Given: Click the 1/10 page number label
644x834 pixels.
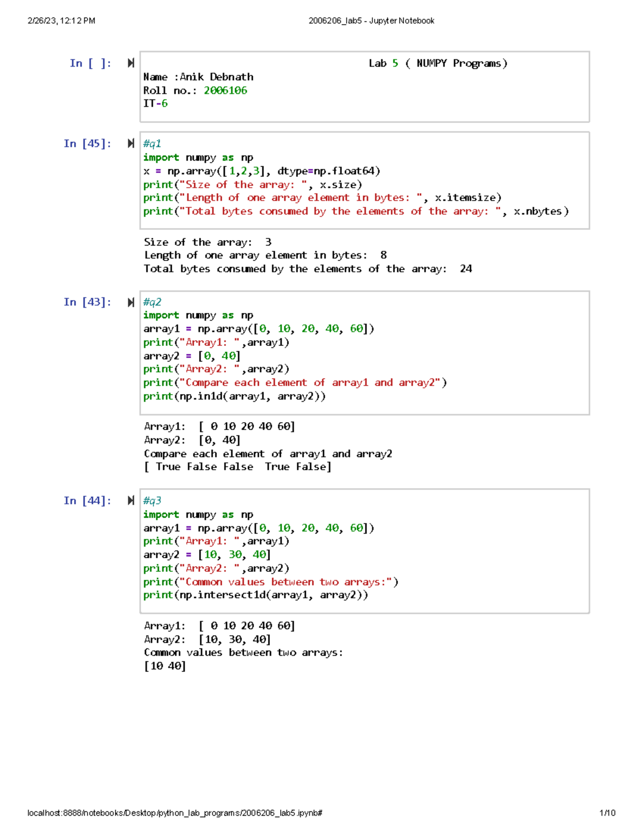Looking at the screenshot, I should (607, 813).
